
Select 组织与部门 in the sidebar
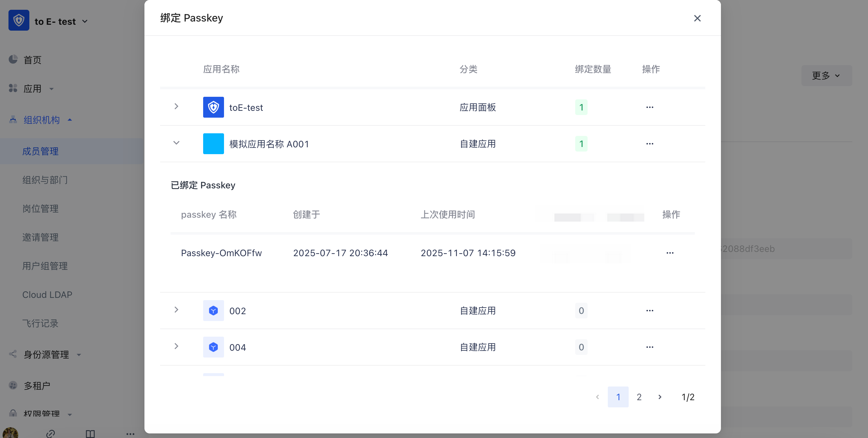click(x=45, y=180)
